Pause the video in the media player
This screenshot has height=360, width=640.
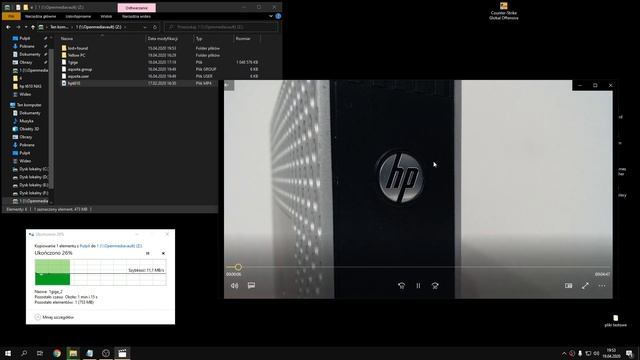(x=418, y=286)
